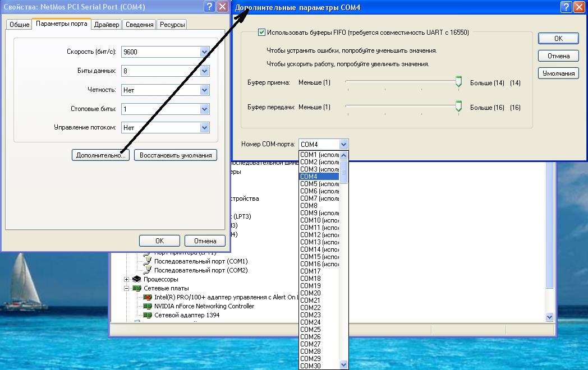Click Отмена in the COM4 advanced settings dialog
588x370 pixels.
click(x=558, y=56)
